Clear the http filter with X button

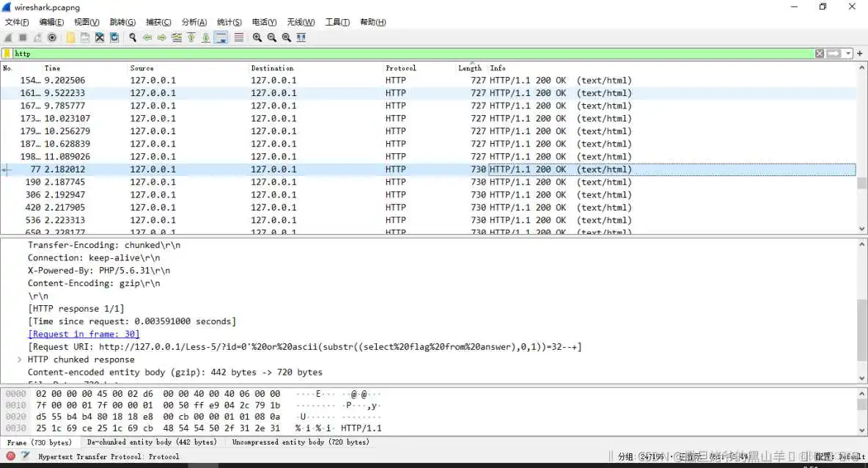pos(819,54)
